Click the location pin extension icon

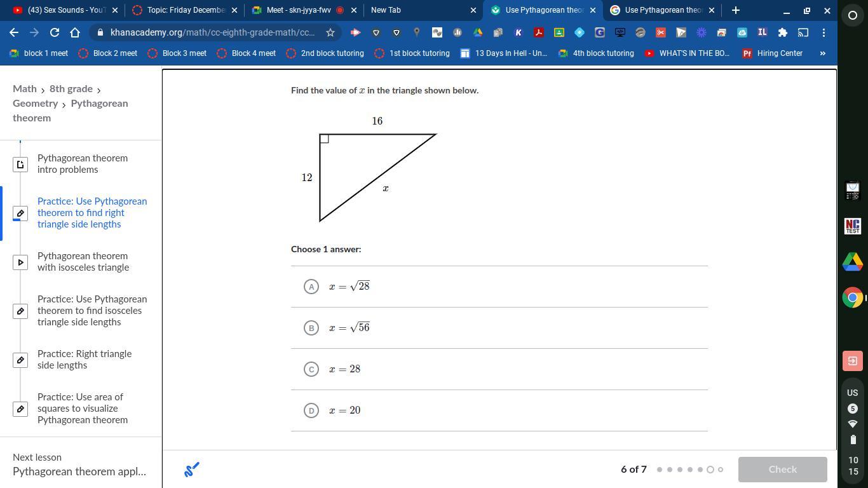point(417,32)
